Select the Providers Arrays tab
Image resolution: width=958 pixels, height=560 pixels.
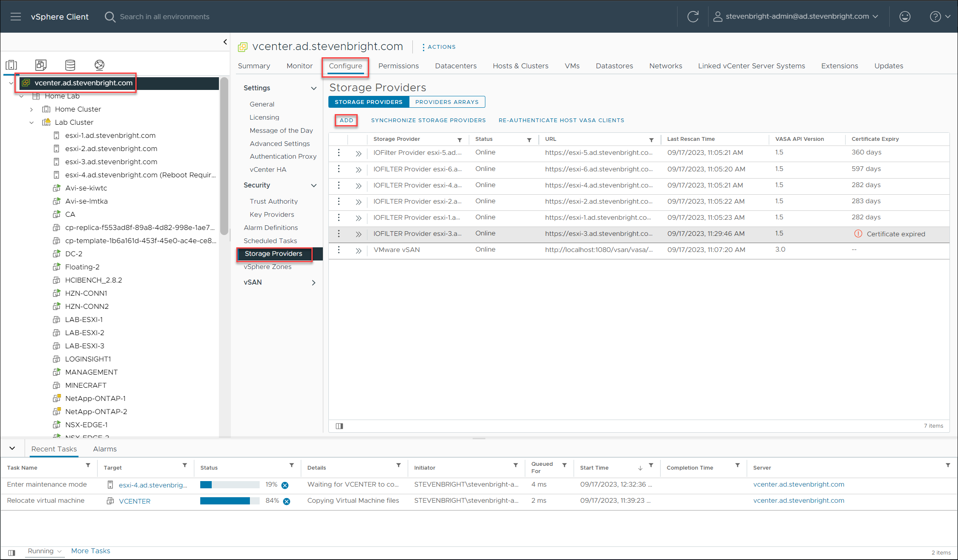[x=447, y=102]
